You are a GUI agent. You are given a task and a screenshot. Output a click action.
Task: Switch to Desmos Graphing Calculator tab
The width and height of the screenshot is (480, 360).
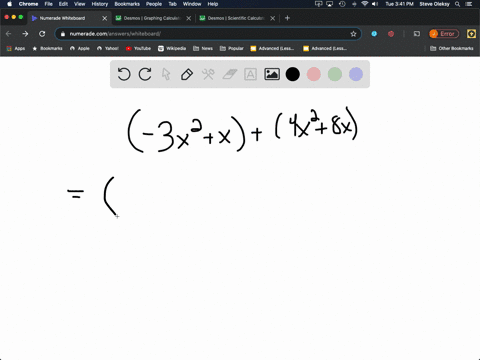(x=152, y=18)
